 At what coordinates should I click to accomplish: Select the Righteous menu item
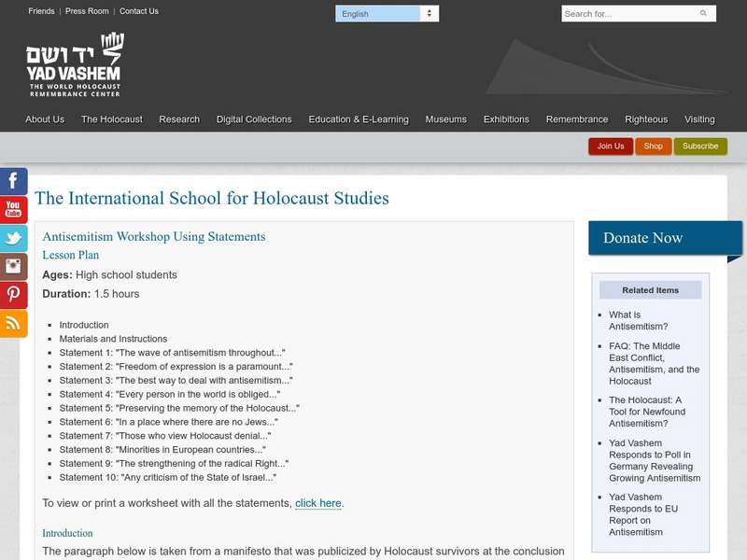(x=646, y=119)
